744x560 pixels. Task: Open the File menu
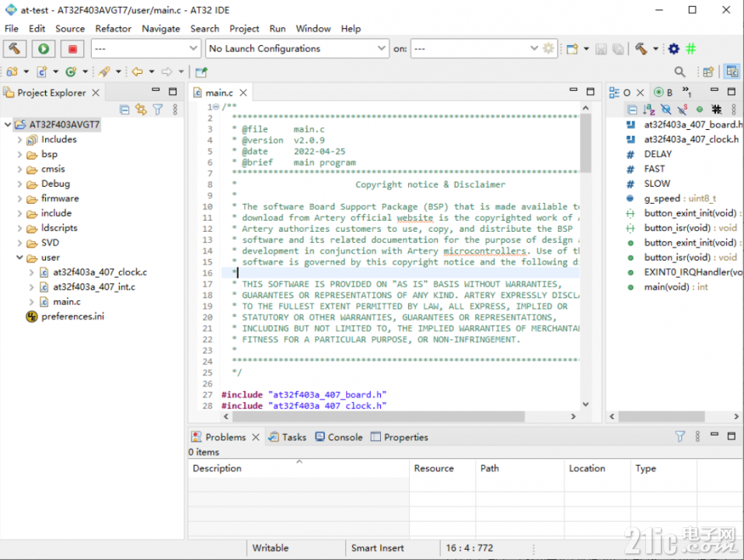(12, 29)
